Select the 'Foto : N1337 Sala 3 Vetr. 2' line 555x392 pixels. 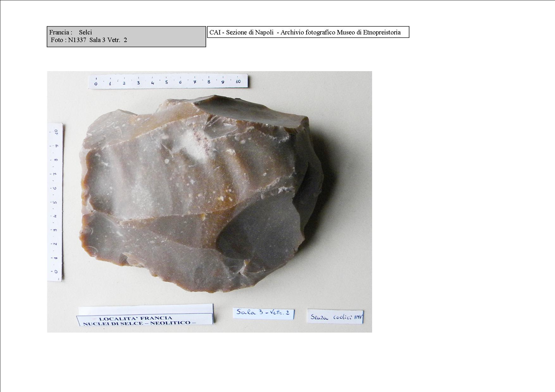[89, 40]
